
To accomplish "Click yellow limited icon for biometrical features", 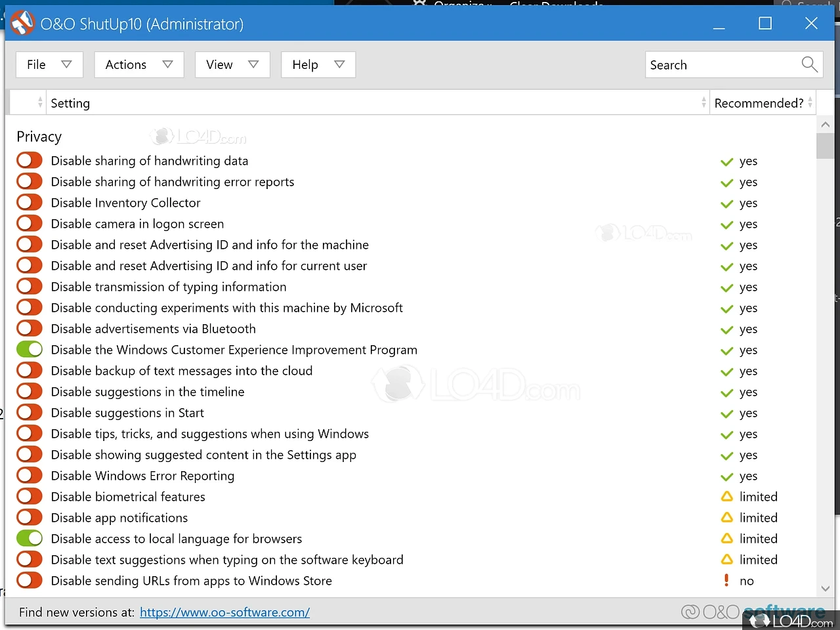I will click(726, 496).
